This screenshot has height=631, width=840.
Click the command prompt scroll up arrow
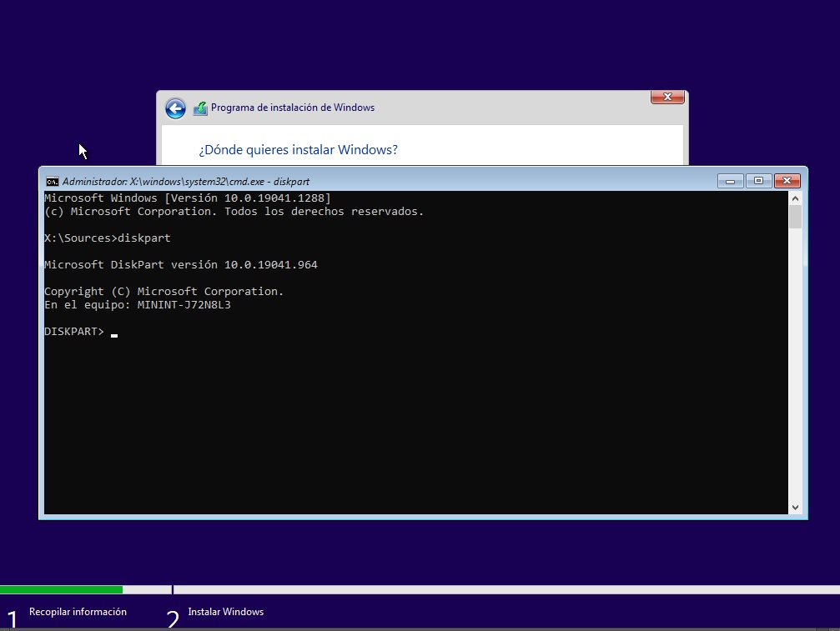(x=795, y=198)
